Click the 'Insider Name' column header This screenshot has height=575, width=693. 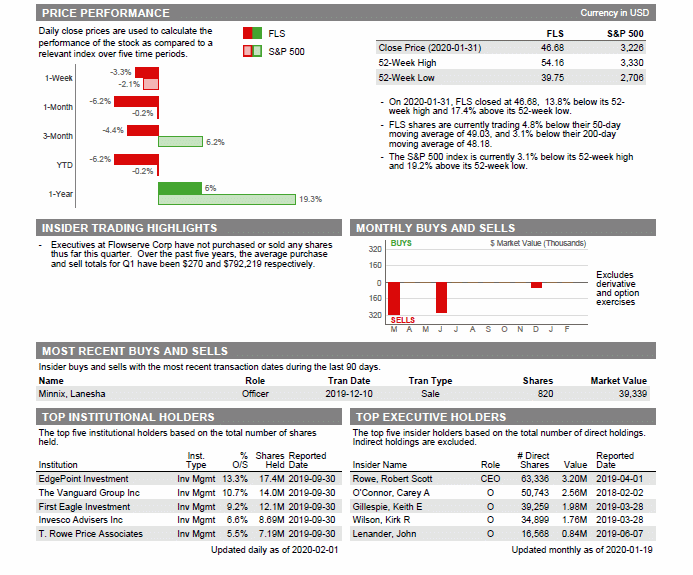click(x=380, y=465)
